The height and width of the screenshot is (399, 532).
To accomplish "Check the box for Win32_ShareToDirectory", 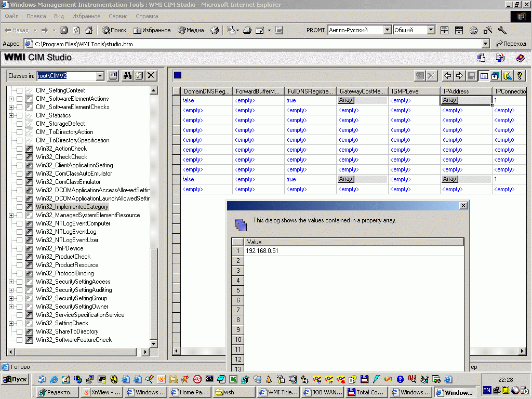I will (x=19, y=331).
